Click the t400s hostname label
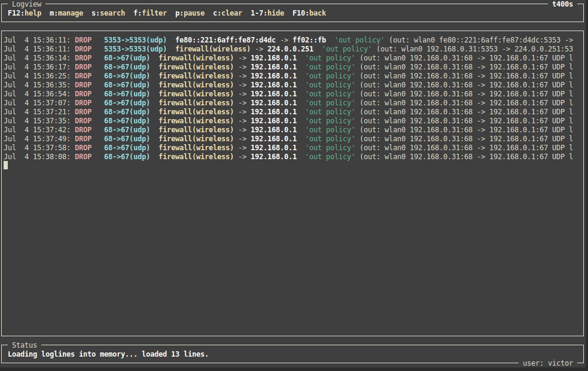The height and width of the screenshot is (371, 588). (x=562, y=4)
